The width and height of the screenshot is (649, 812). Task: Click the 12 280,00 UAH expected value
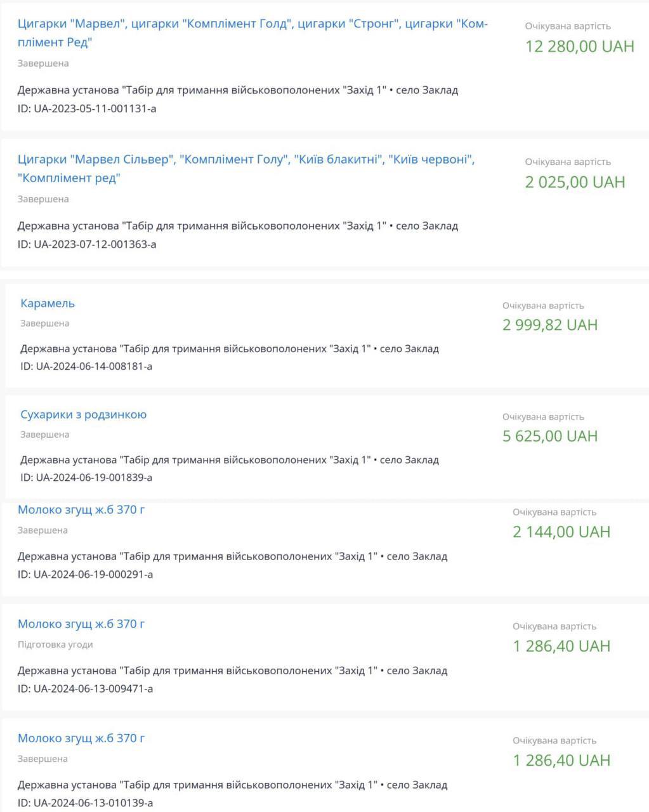coord(579,46)
